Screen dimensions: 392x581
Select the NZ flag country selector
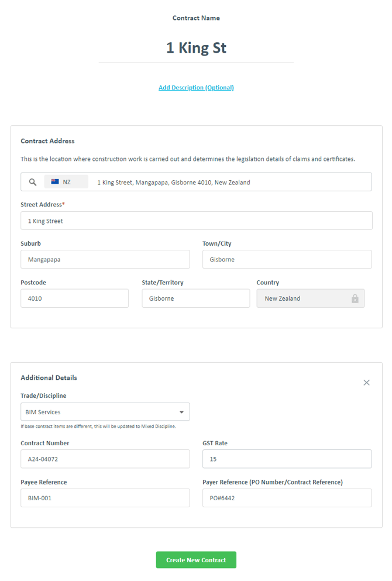coord(66,181)
